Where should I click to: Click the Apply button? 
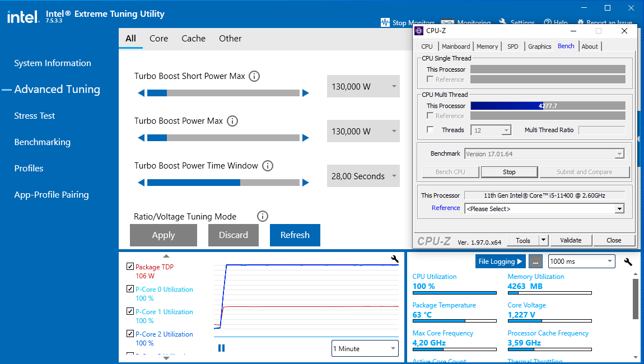pyautogui.click(x=164, y=235)
